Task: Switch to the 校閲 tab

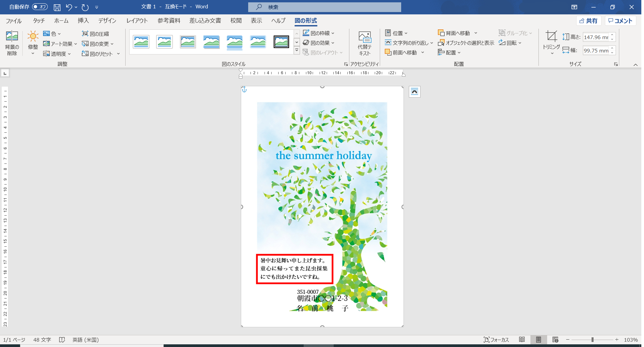Action: coord(236,21)
